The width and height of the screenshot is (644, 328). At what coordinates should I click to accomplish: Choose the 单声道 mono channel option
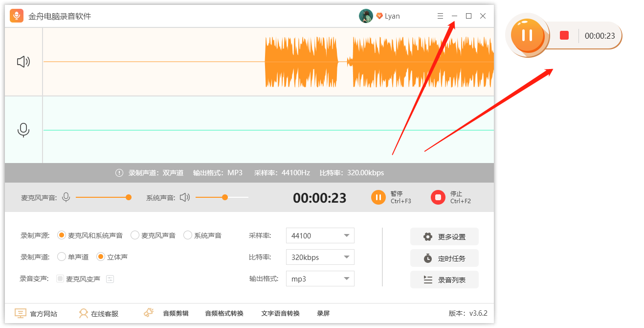click(x=62, y=257)
